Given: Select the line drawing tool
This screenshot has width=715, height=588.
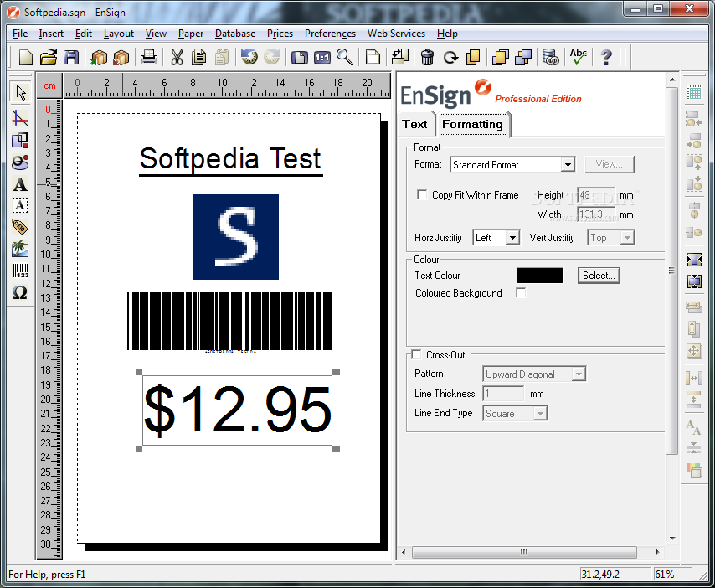Looking at the screenshot, I should (x=19, y=118).
